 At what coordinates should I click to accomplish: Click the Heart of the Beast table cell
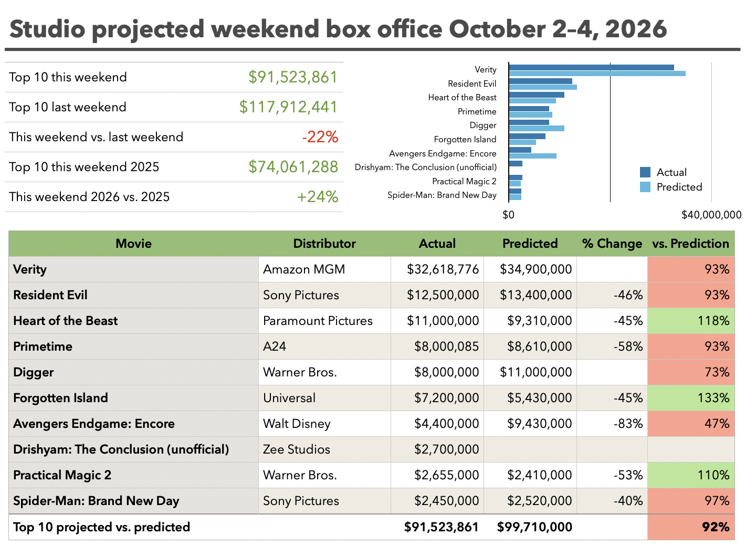134,321
